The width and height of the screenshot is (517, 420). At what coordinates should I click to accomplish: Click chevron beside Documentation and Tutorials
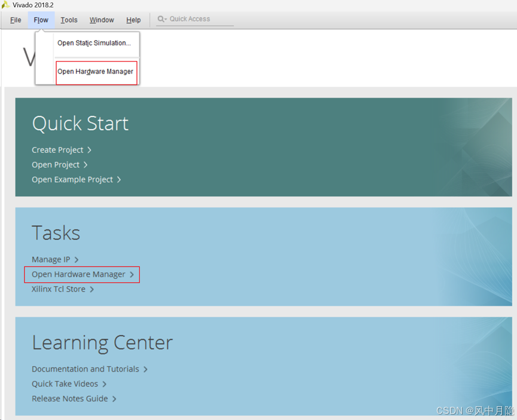coord(145,369)
